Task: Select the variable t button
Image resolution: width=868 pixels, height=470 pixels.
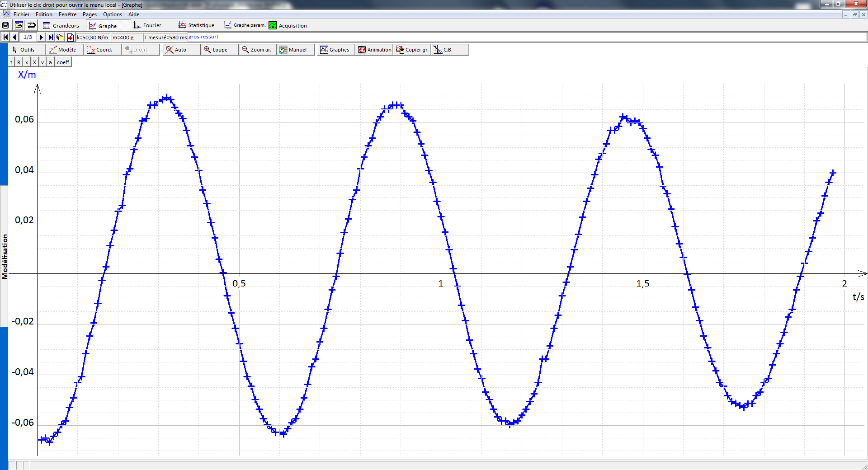Action: pyautogui.click(x=11, y=62)
